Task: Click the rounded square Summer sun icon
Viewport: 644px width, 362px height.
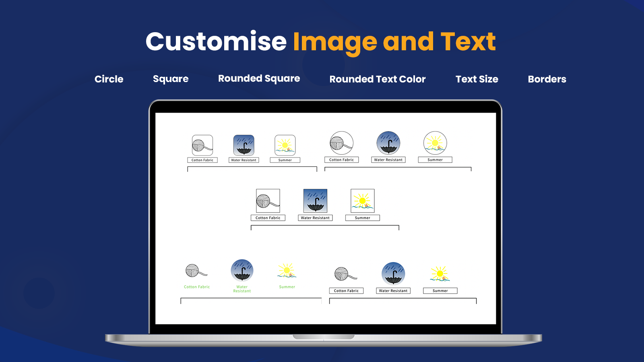Action: 285,144
